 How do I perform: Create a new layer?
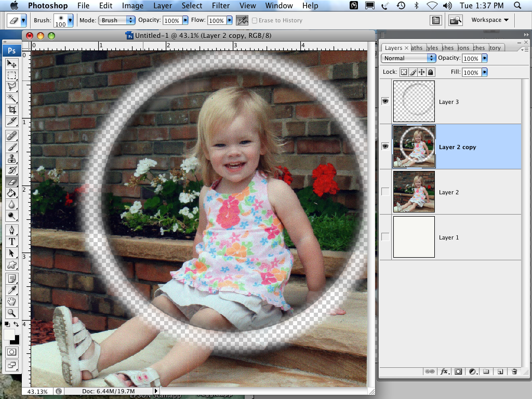(500, 372)
